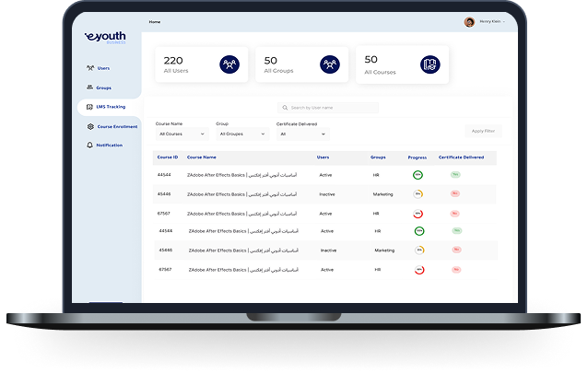Click the Course Enrollment gear icon
Image resolution: width=588 pixels, height=373 pixels.
pos(89,126)
